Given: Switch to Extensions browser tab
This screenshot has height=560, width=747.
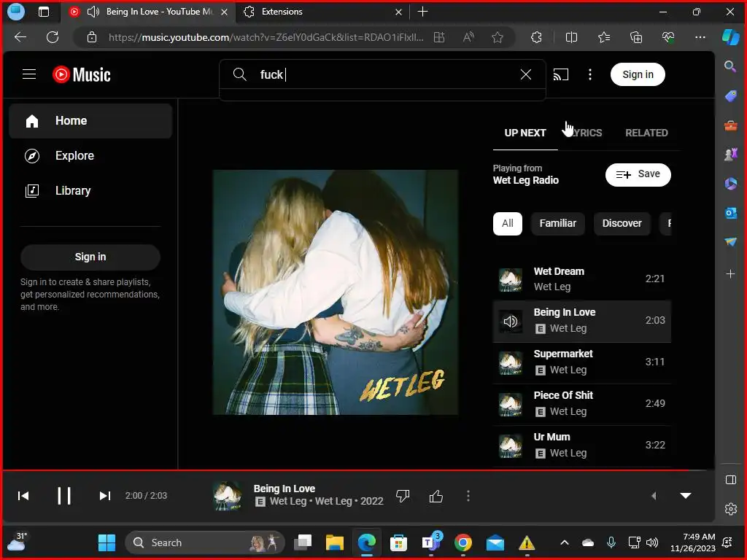Looking at the screenshot, I should click(x=322, y=12).
